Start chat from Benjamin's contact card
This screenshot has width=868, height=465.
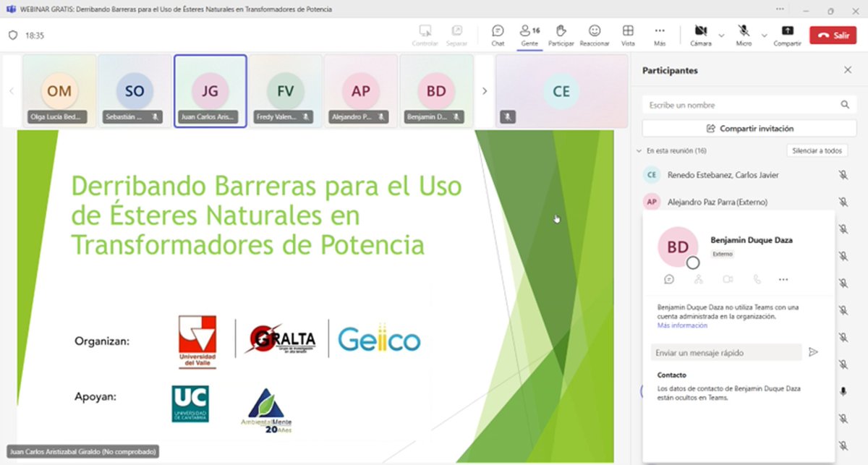point(669,279)
